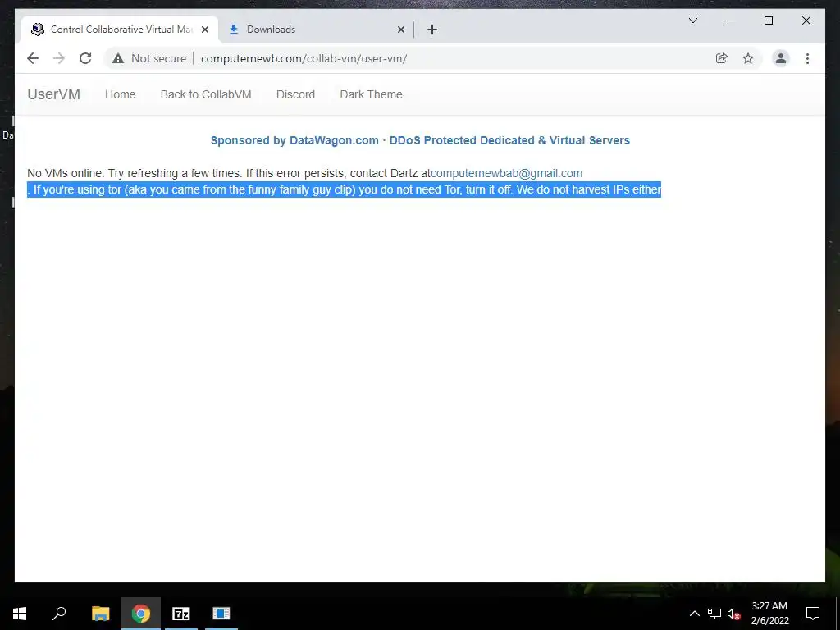Open taskbar search magnifier

[x=59, y=614]
